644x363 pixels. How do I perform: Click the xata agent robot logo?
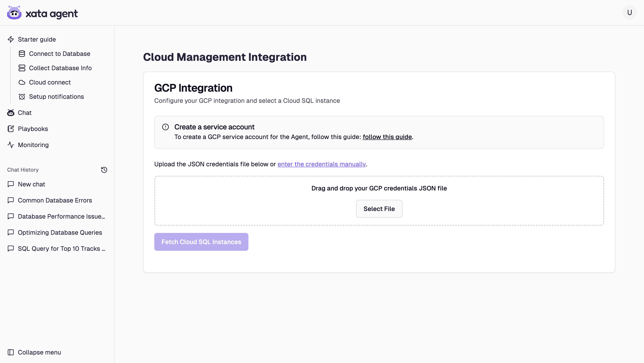pyautogui.click(x=14, y=13)
